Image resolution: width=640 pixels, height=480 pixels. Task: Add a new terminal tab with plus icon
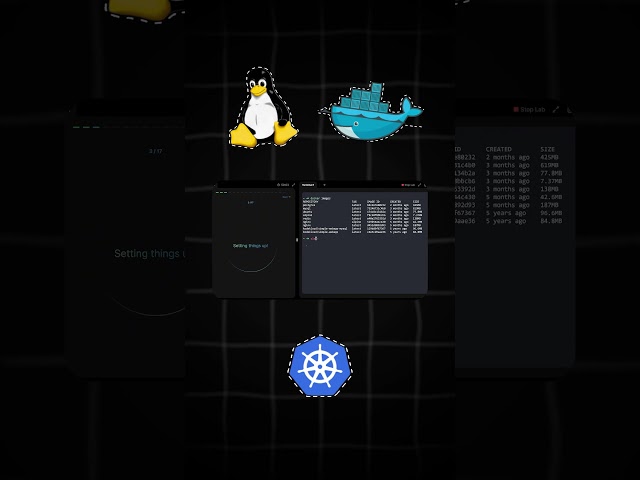324,185
